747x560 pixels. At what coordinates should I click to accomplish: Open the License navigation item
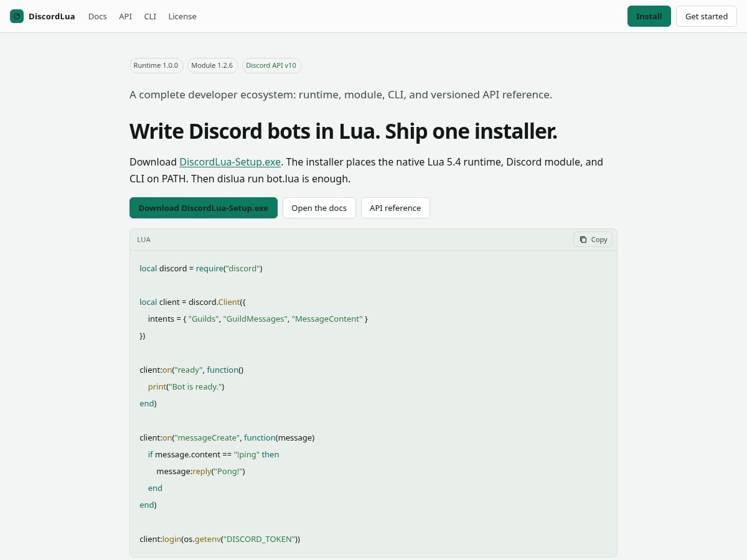(x=182, y=16)
